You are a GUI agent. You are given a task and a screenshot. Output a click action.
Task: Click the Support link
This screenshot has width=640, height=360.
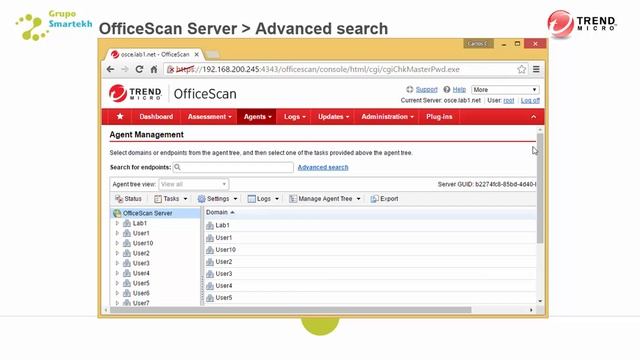[427, 89]
